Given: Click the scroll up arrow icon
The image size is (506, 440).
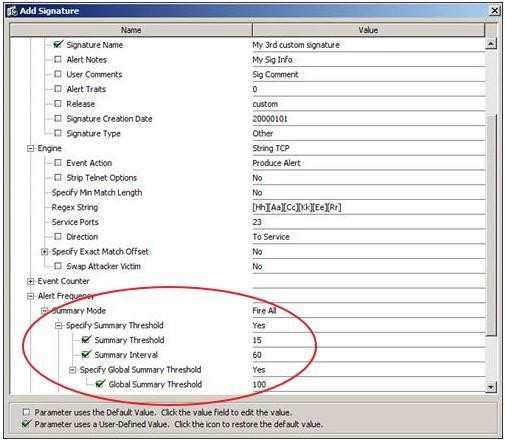Looking at the screenshot, I should (490, 44).
